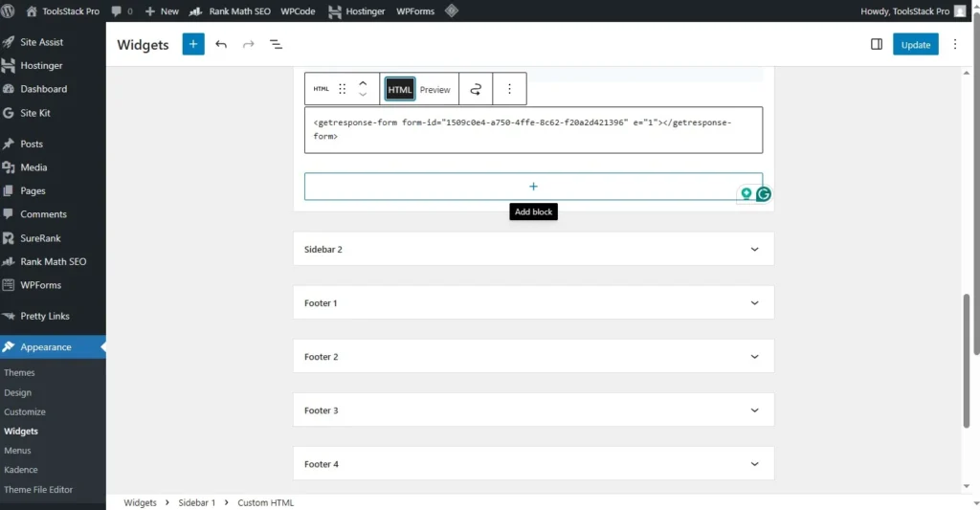Open Menus under Appearance
This screenshot has width=980, height=510.
click(x=17, y=451)
